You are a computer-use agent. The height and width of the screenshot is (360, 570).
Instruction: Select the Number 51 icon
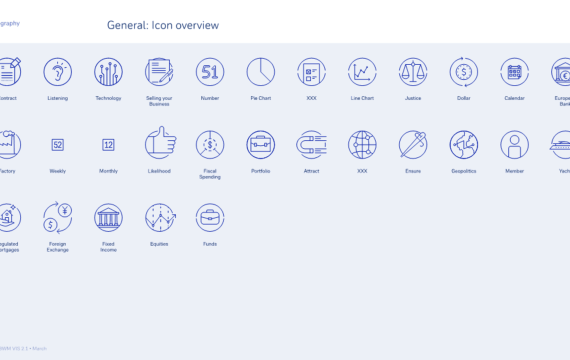pyautogui.click(x=210, y=72)
